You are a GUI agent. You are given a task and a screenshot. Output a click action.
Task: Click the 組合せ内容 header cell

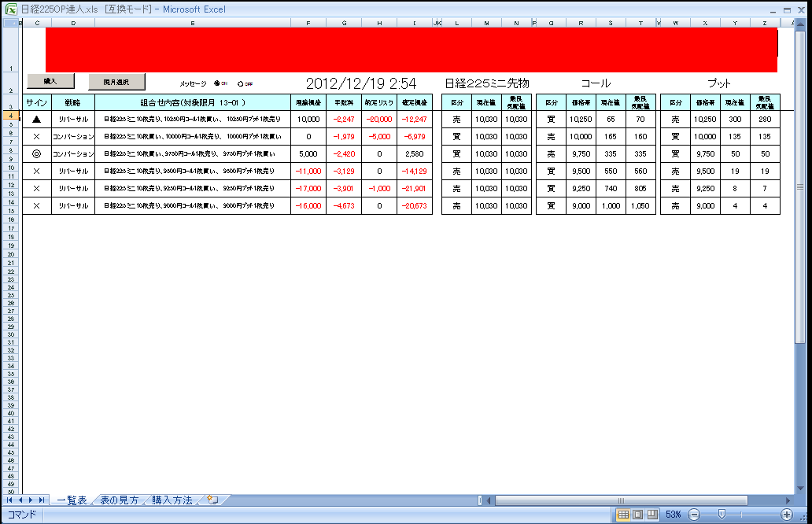pos(193,102)
